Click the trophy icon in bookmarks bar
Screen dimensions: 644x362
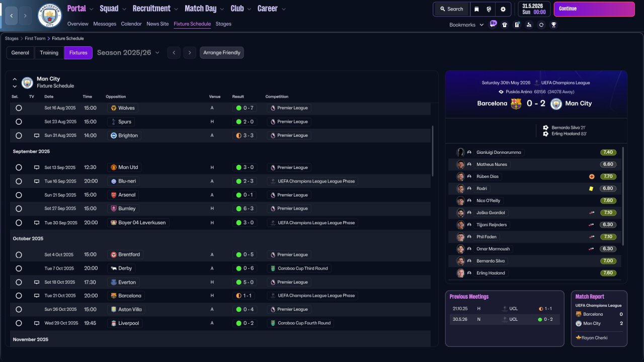553,25
